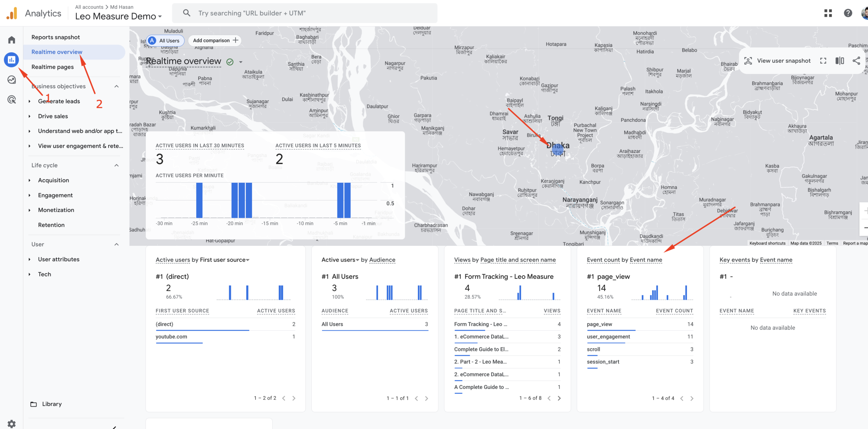Go to next page of Views card

[x=559, y=398]
